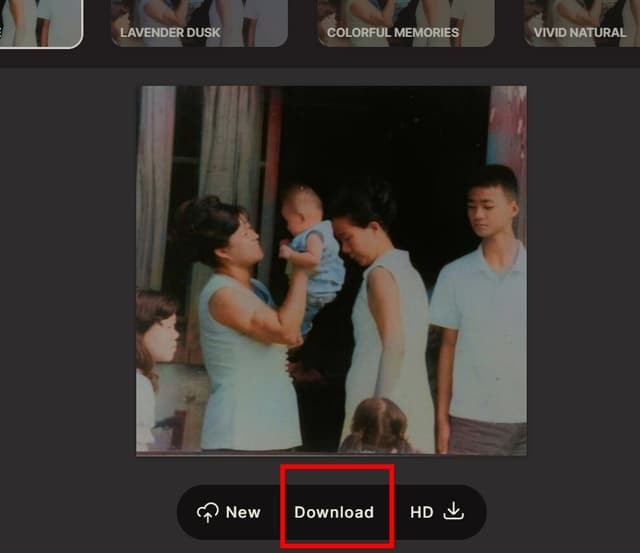Click the child's head at photo bottom center
The height and width of the screenshot is (553, 640).
tap(378, 425)
